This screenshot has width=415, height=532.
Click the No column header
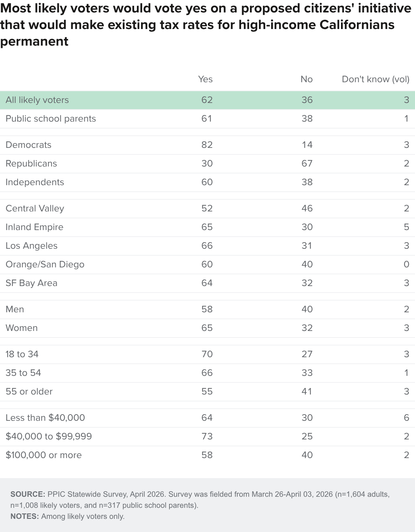pyautogui.click(x=306, y=79)
